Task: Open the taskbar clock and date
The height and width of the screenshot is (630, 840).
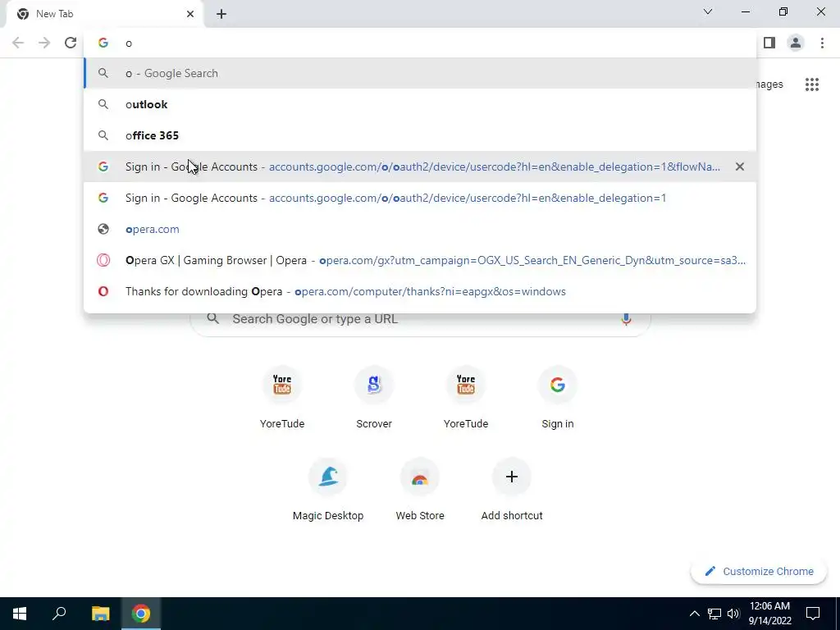Action: pyautogui.click(x=769, y=614)
